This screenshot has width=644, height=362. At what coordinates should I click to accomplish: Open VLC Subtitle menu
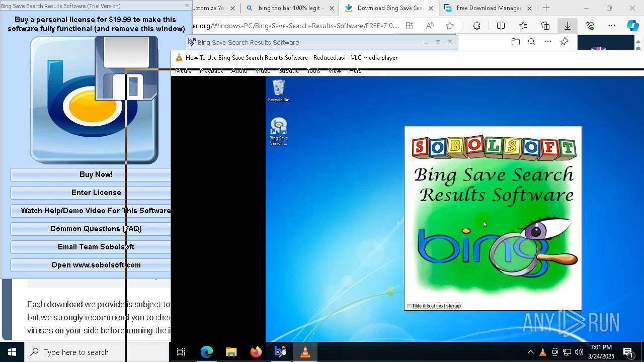click(x=289, y=71)
